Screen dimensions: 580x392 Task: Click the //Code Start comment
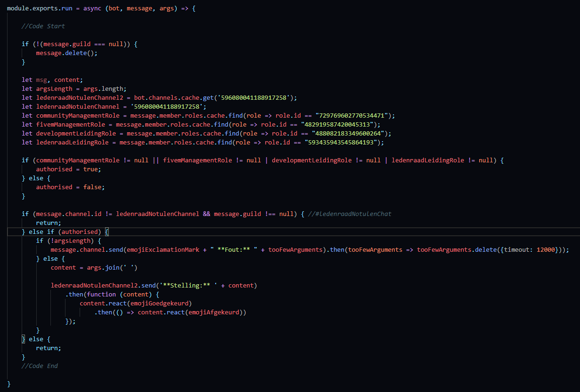click(43, 26)
